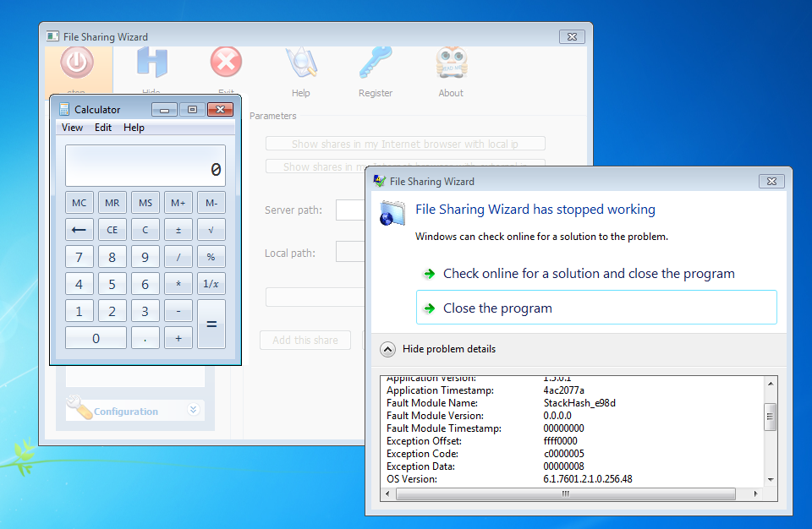Screen dimensions: 812x529
Task: Click calculator digit 5 key
Action: 112,284
